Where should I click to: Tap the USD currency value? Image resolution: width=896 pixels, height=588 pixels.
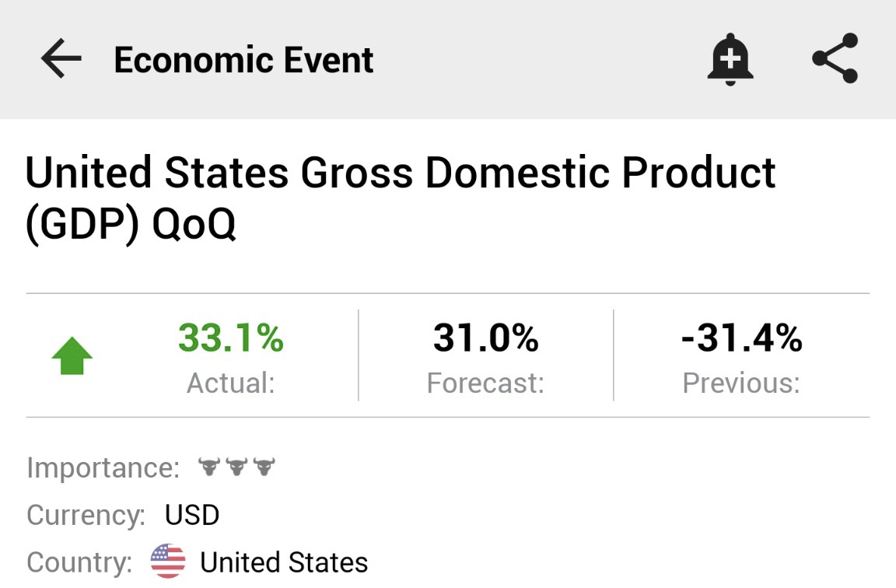[x=192, y=515]
